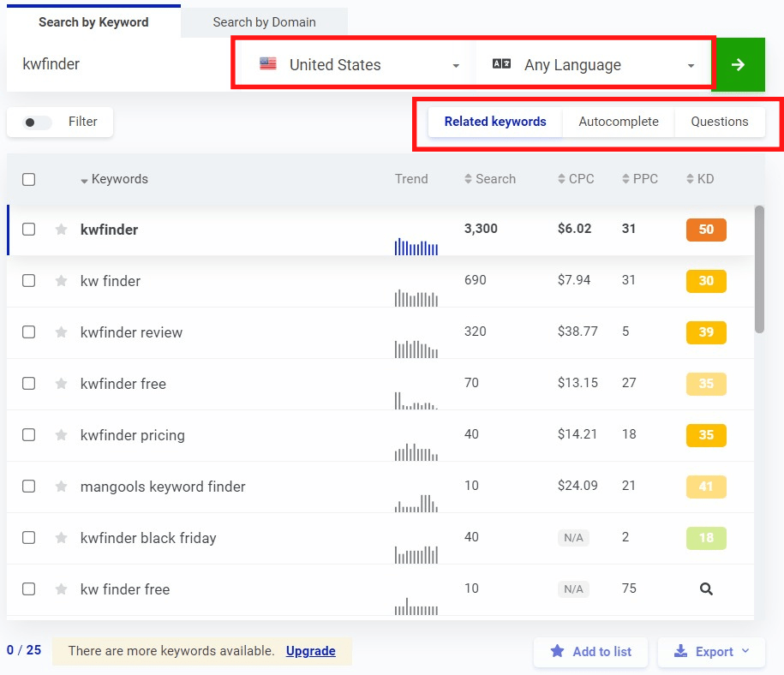Select the Questions tab
The height and width of the screenshot is (675, 784).
[720, 122]
